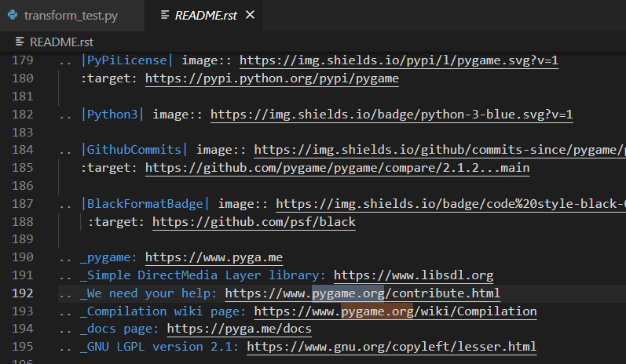The width and height of the screenshot is (626, 364).
Task: Select the README.rst editor tab
Action: pyautogui.click(x=203, y=16)
